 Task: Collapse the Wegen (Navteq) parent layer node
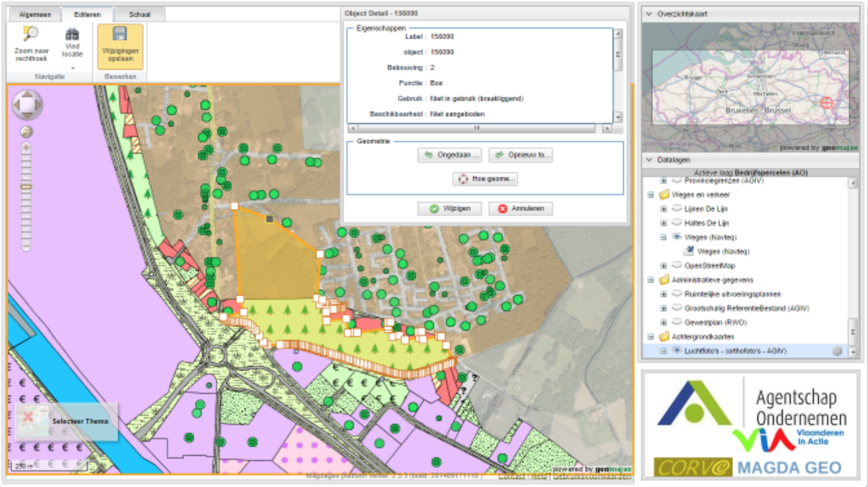(664, 237)
